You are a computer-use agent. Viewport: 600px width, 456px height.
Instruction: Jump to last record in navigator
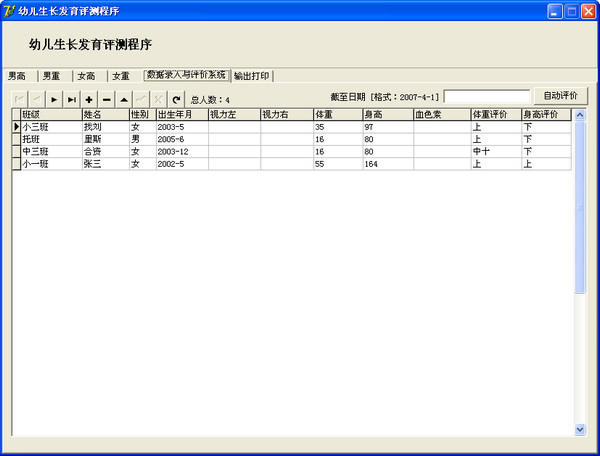[72, 99]
